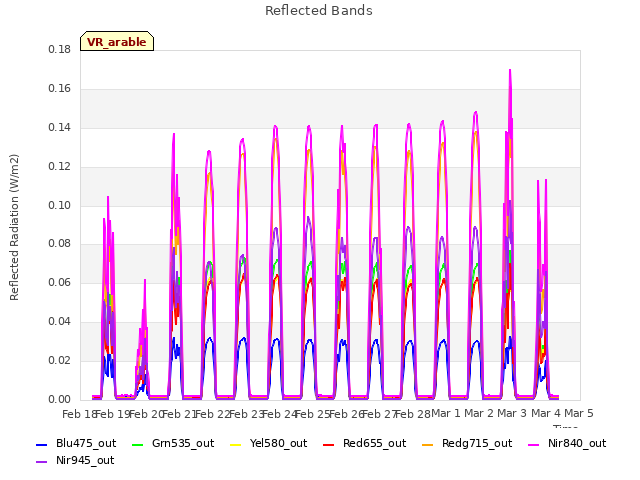Click the Feb 24 x-axis label

coord(279,414)
